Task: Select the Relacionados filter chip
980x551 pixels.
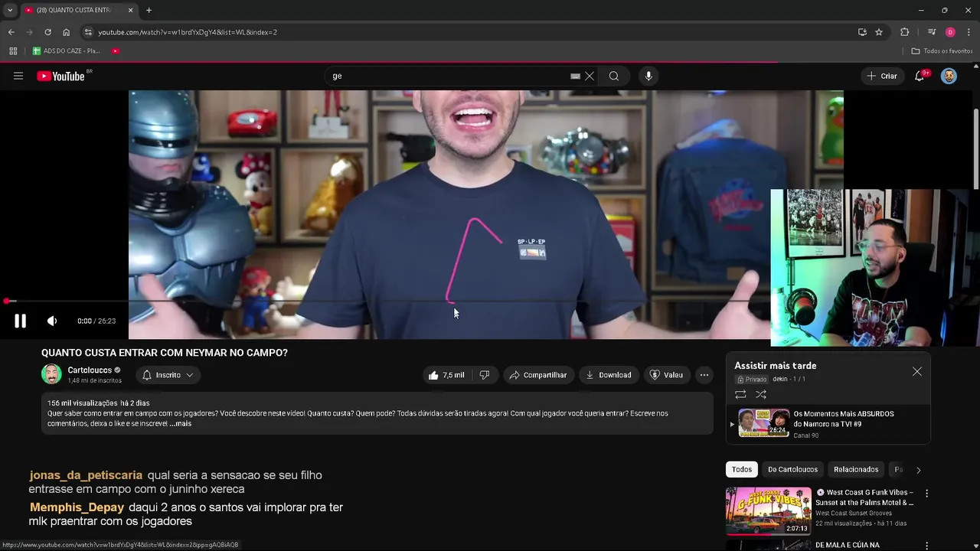Action: click(x=856, y=469)
